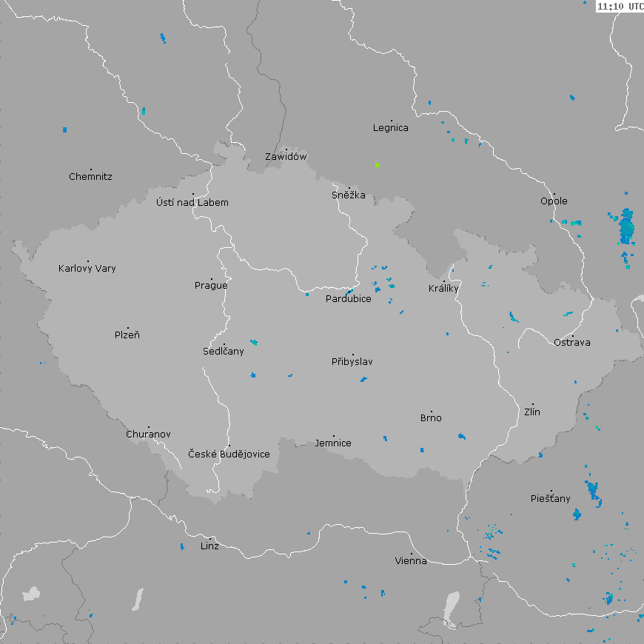Click the Piešťany city label
Screen dimensions: 644x644
pyautogui.click(x=551, y=499)
